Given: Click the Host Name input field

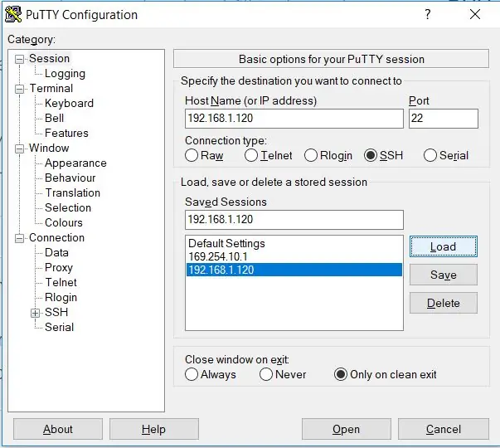Looking at the screenshot, I should click(x=294, y=119).
